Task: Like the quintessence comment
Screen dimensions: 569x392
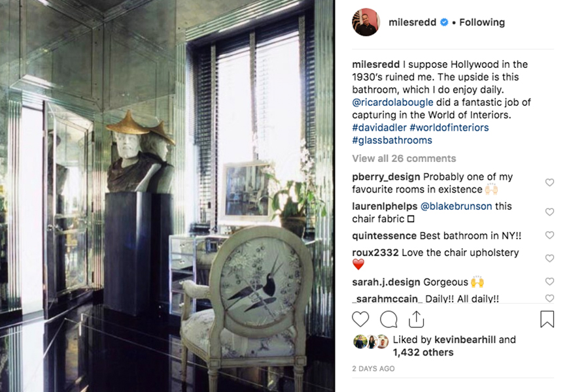Action: click(x=549, y=235)
